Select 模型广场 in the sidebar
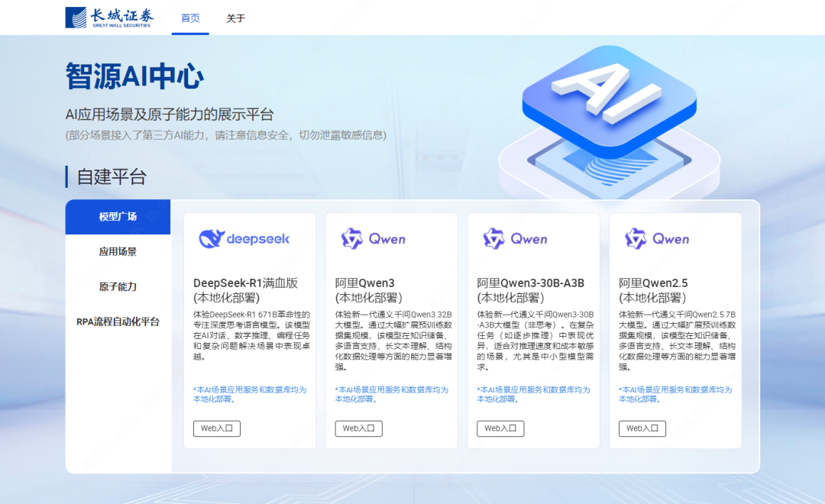Screen dimensions: 825x504 click(118, 217)
